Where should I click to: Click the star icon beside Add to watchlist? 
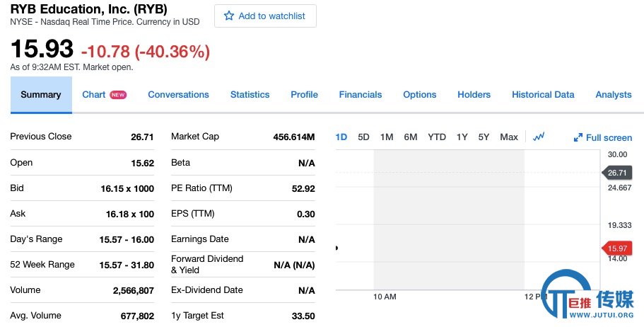(x=229, y=16)
